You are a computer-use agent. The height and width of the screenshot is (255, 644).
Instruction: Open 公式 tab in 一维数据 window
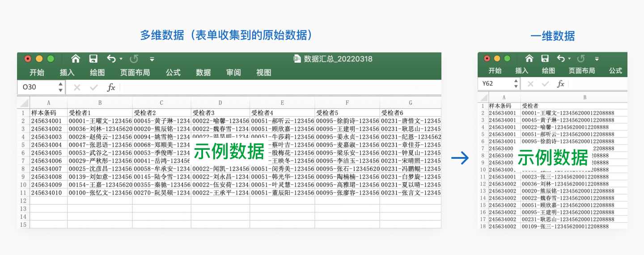click(x=616, y=71)
